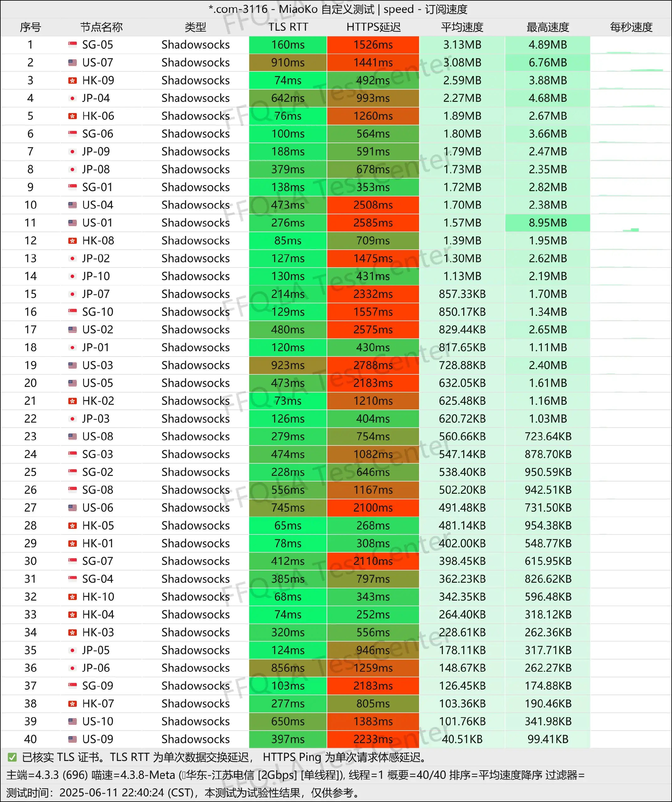
Task: Click the 主端=4.3.3 footer line
Action: pos(295,775)
